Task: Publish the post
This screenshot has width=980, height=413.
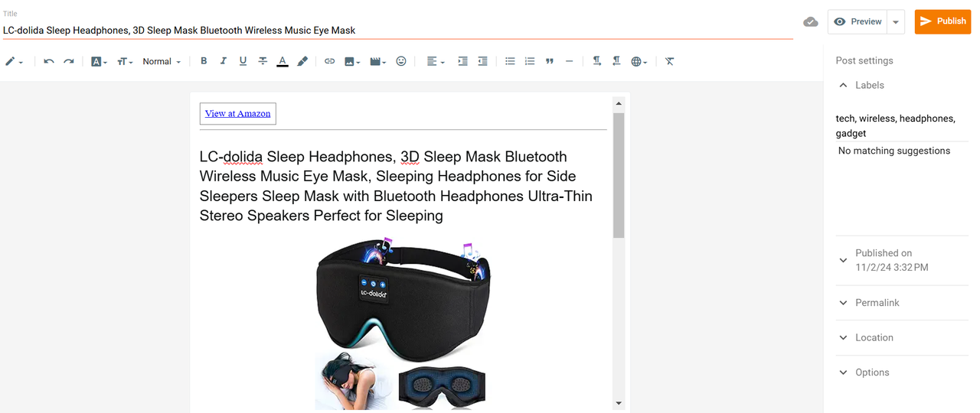Action: 942,21
